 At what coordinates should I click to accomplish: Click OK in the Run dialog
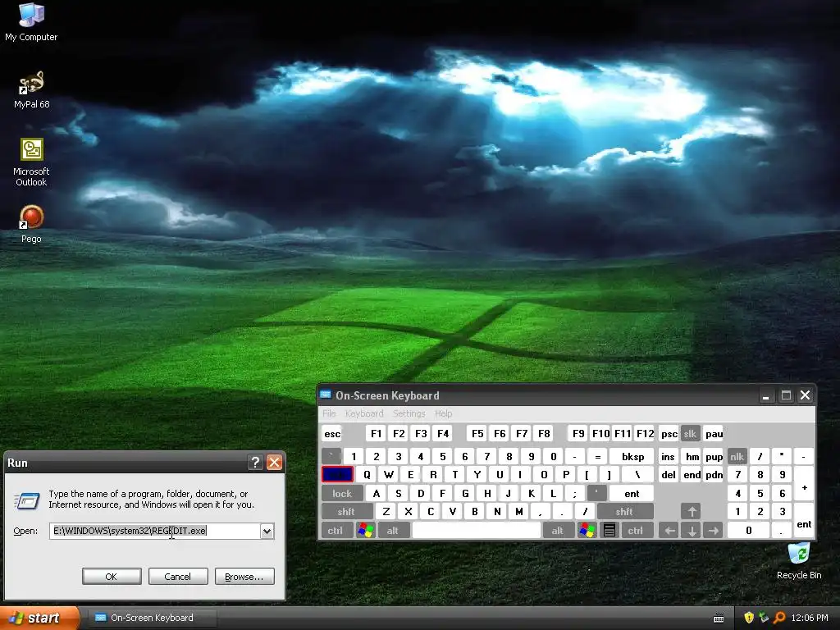[x=112, y=577]
